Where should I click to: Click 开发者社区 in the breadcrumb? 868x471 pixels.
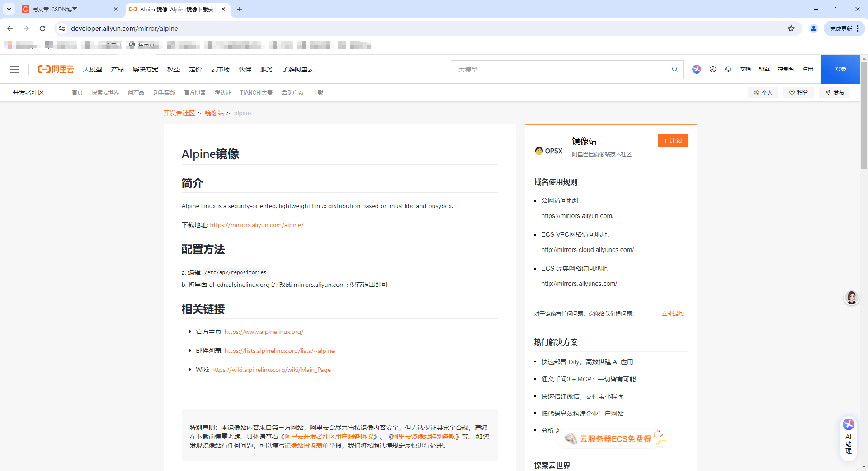[x=179, y=113]
